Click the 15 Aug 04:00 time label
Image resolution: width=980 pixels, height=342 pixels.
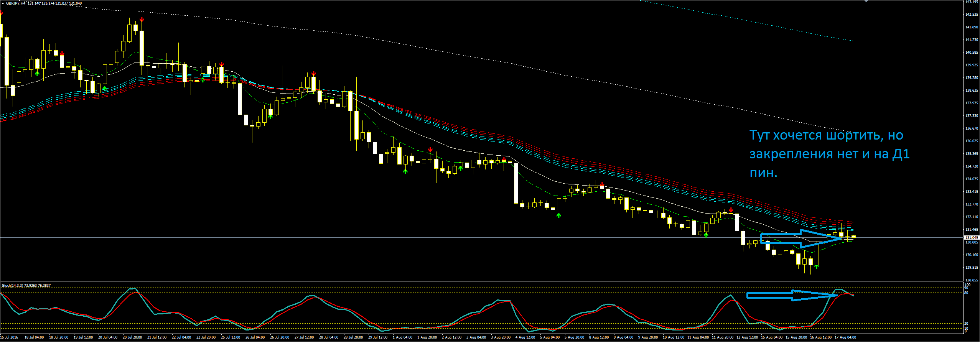coord(772,338)
